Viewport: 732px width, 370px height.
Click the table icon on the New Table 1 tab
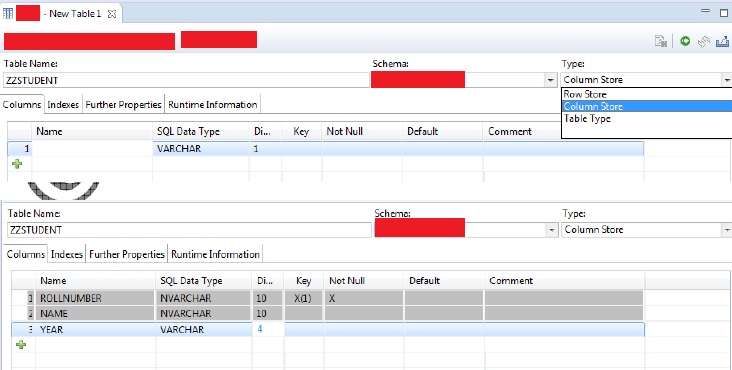[x=7, y=13]
